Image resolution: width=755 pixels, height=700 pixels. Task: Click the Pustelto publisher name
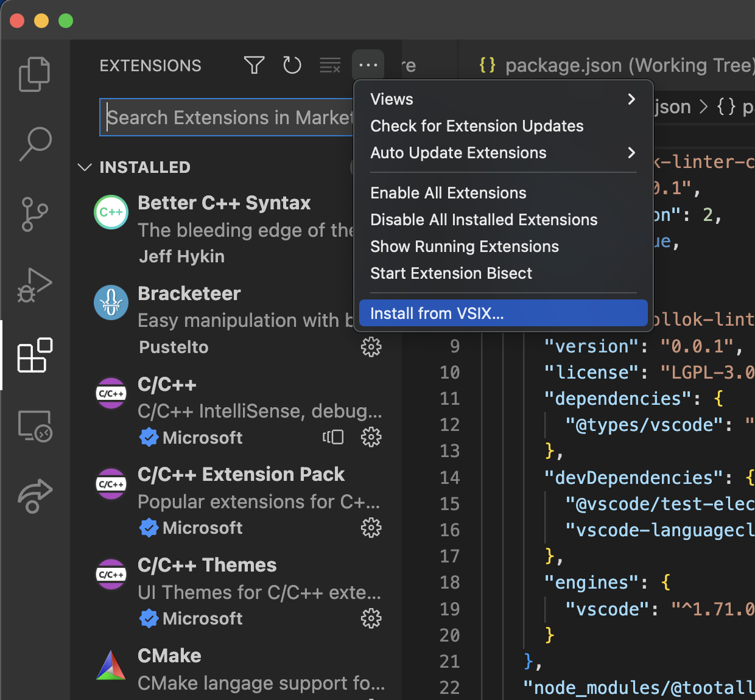coord(174,347)
